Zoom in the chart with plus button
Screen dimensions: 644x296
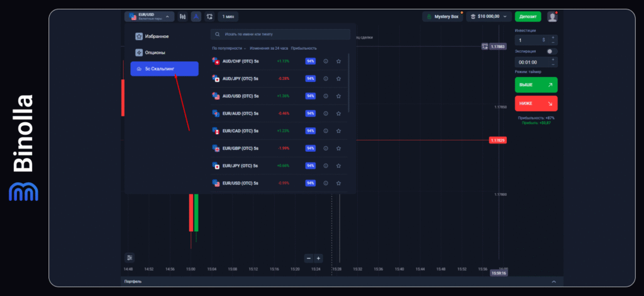pos(319,258)
